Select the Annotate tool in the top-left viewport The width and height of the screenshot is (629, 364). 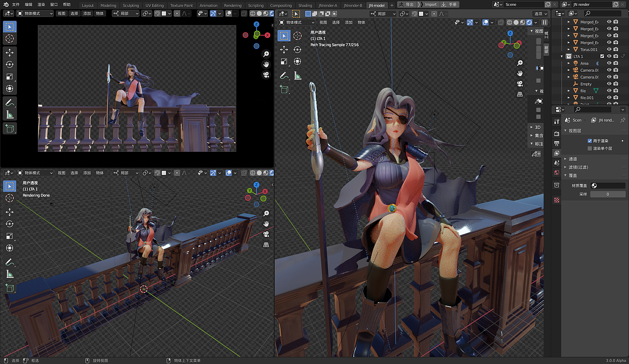(10, 103)
